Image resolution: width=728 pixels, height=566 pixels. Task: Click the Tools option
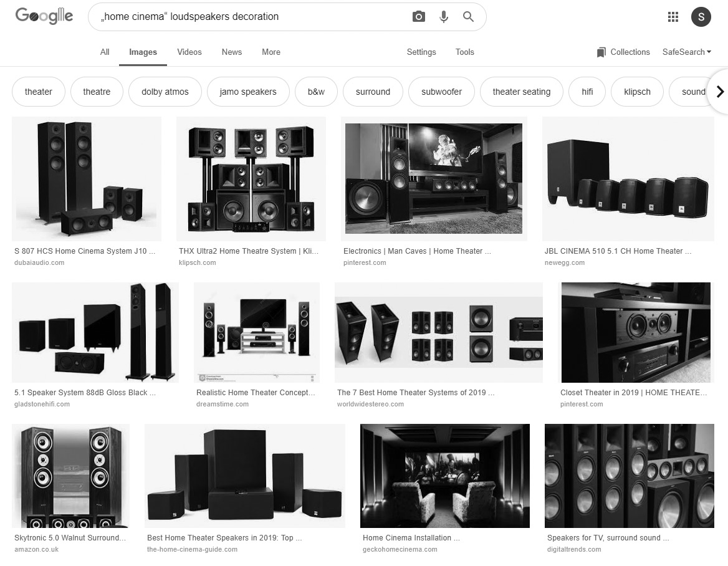[x=465, y=52]
